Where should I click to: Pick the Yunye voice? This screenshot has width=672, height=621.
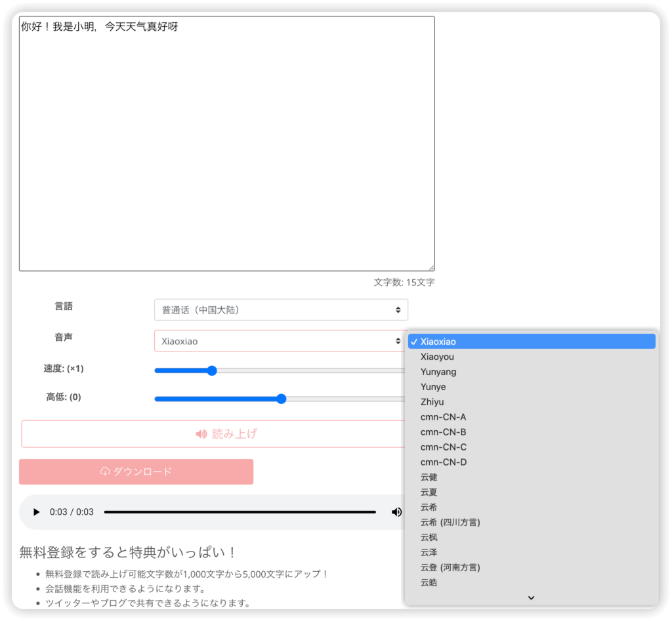click(433, 387)
